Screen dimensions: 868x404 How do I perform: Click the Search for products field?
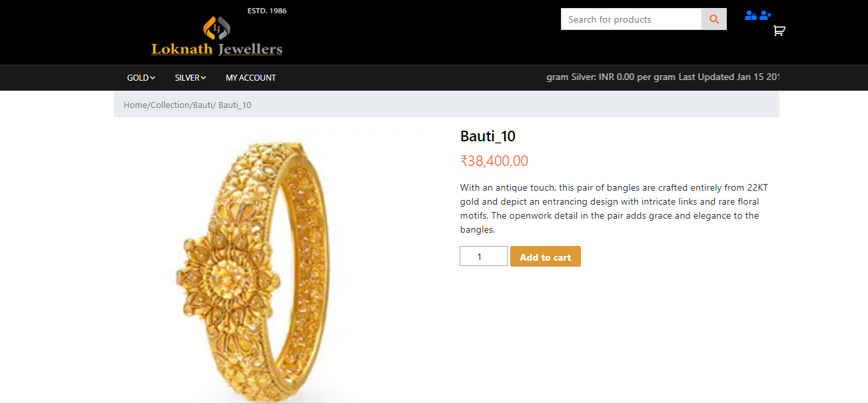coord(632,19)
